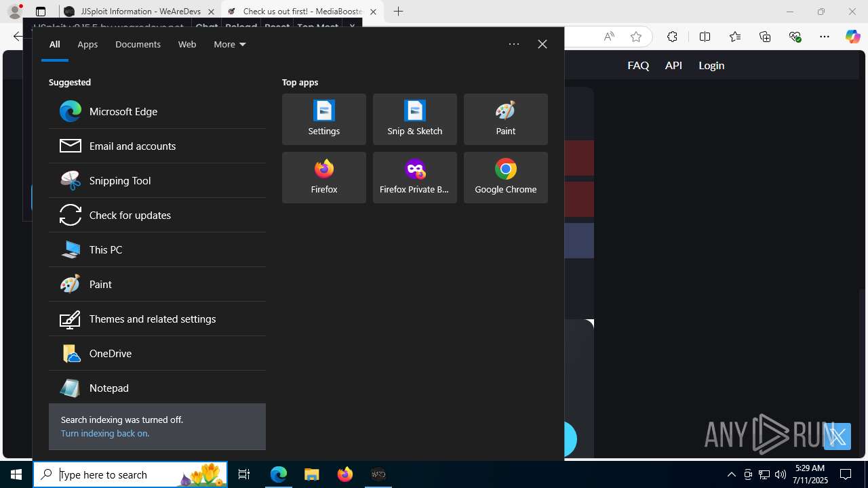
Task: Switch to the Documents search tab
Action: (138, 44)
